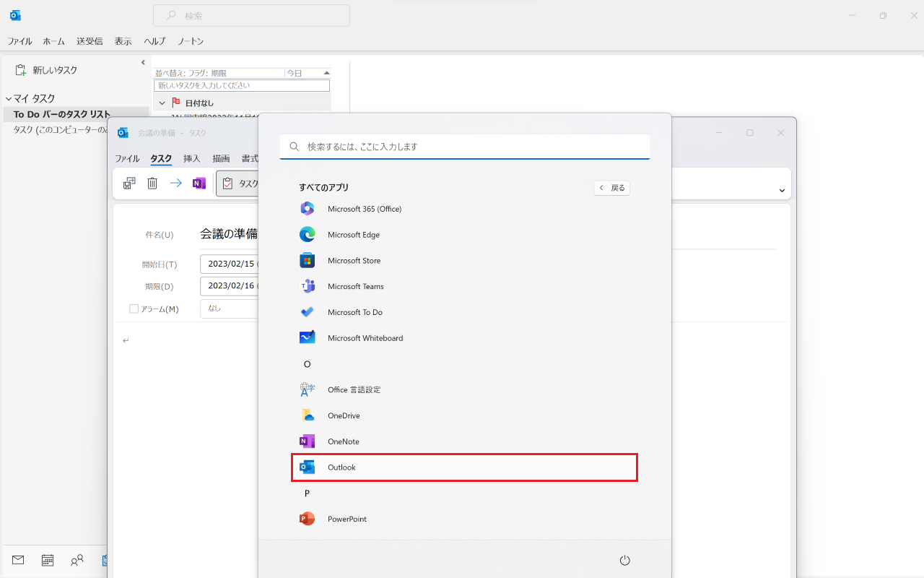Switch to Calendar view icon

(x=48, y=560)
